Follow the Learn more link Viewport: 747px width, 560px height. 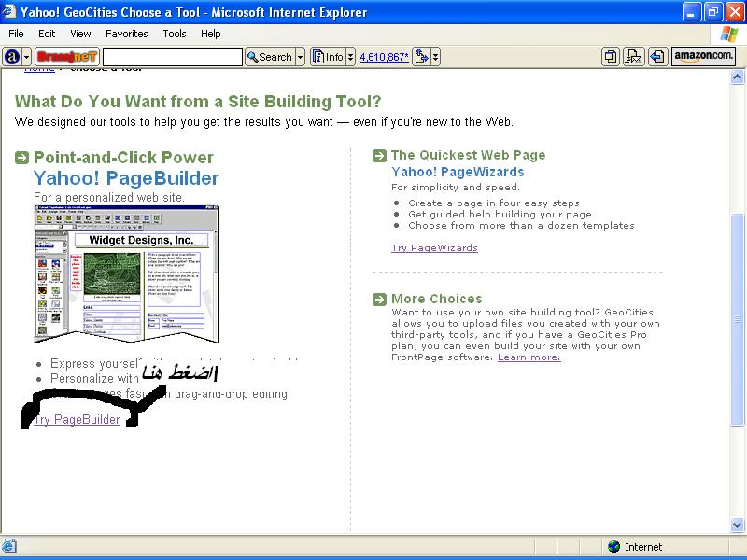[529, 357]
